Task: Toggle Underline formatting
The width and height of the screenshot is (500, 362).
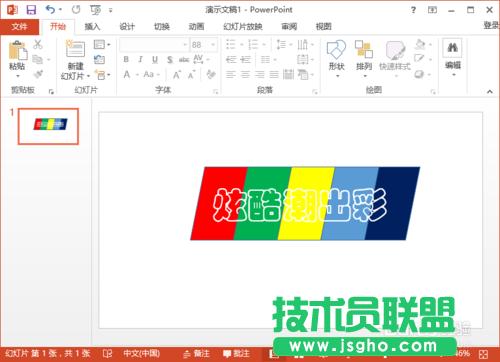Action: click(155, 60)
